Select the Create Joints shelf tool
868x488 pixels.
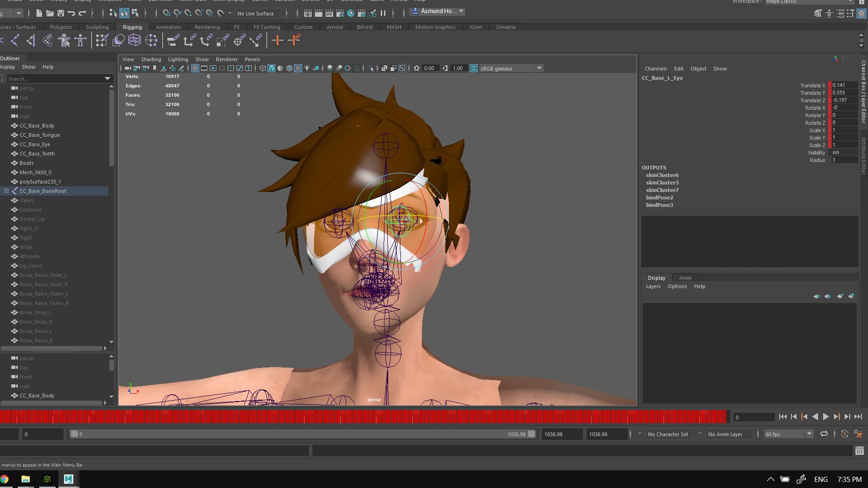click(x=14, y=41)
